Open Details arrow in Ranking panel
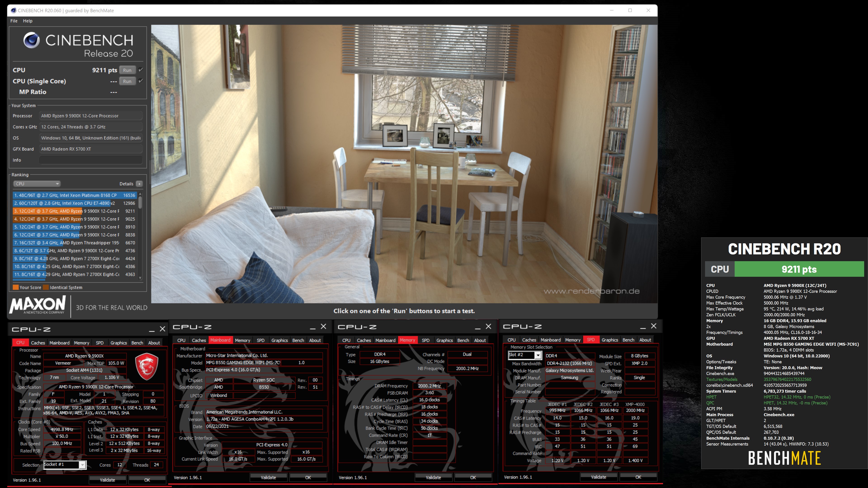The width and height of the screenshot is (868, 488). coord(139,184)
